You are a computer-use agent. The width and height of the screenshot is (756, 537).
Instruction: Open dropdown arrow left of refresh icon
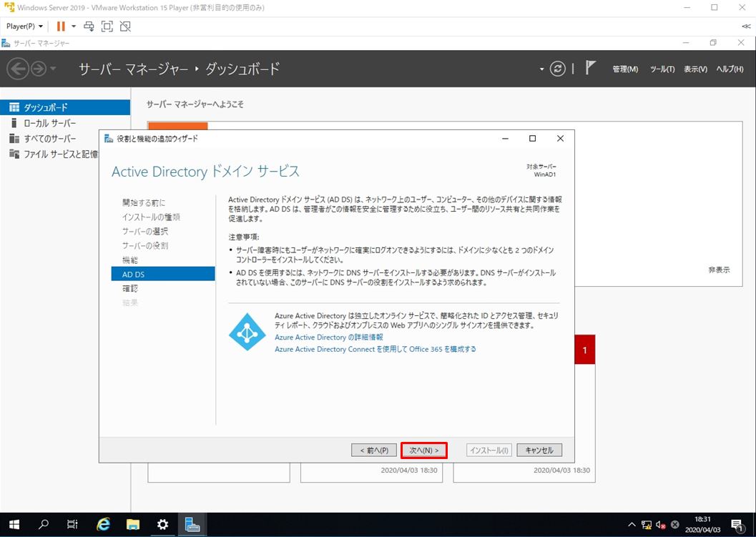click(541, 69)
